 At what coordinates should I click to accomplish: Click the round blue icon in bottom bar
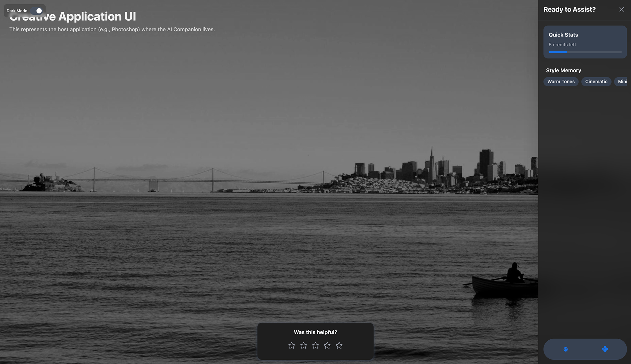[x=566, y=349]
